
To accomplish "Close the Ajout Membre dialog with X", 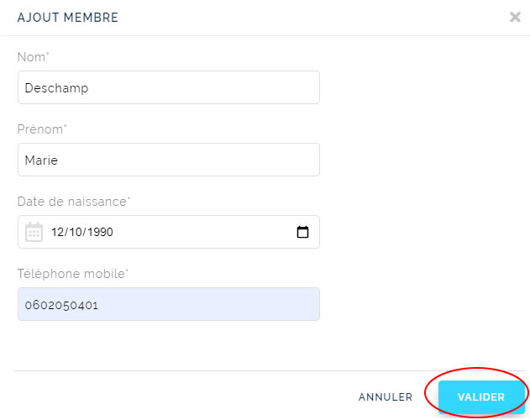I will point(515,17).
